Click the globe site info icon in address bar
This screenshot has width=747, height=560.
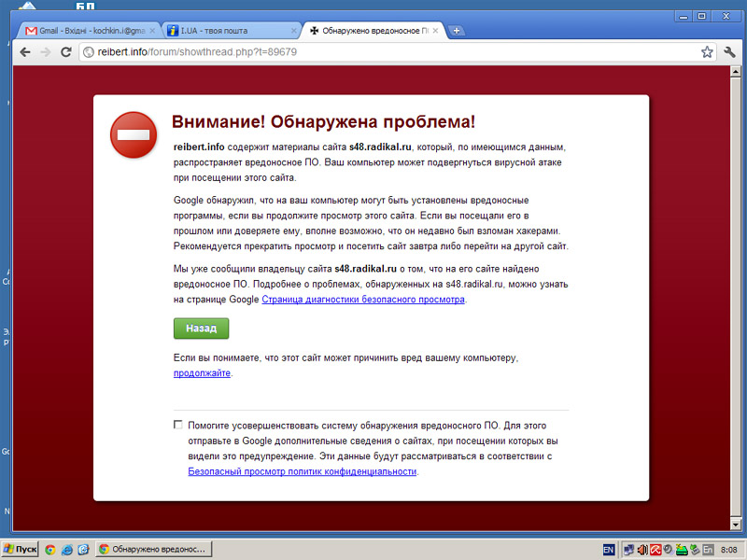pyautogui.click(x=89, y=52)
